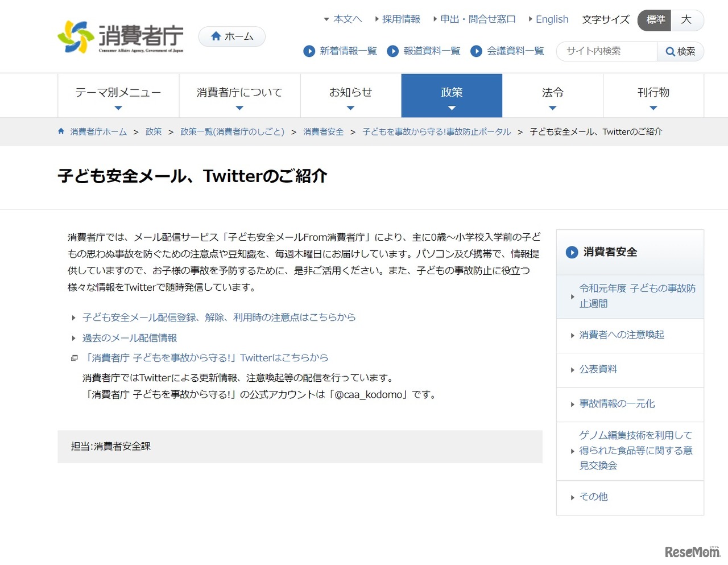728x565 pixels.
Task: Click the 消費者への注意喚起 sidebar link
Action: [621, 335]
